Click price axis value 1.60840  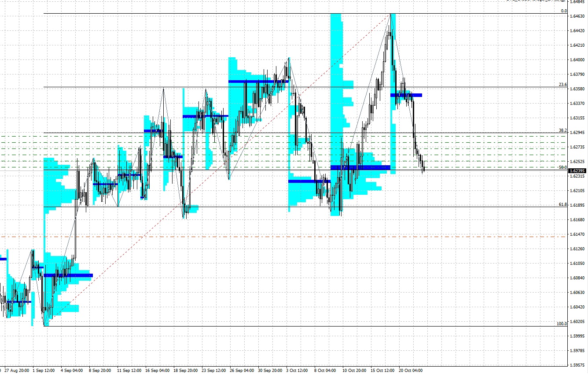[x=577, y=278]
